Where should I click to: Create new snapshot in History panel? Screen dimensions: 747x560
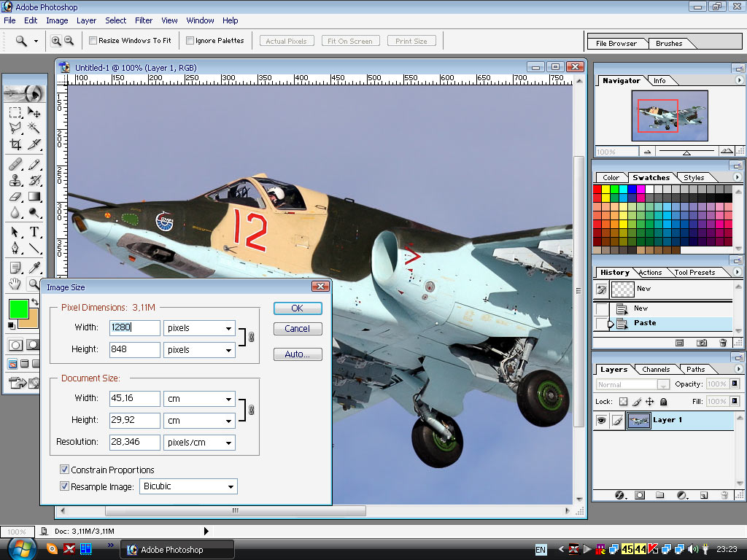pyautogui.click(x=701, y=342)
